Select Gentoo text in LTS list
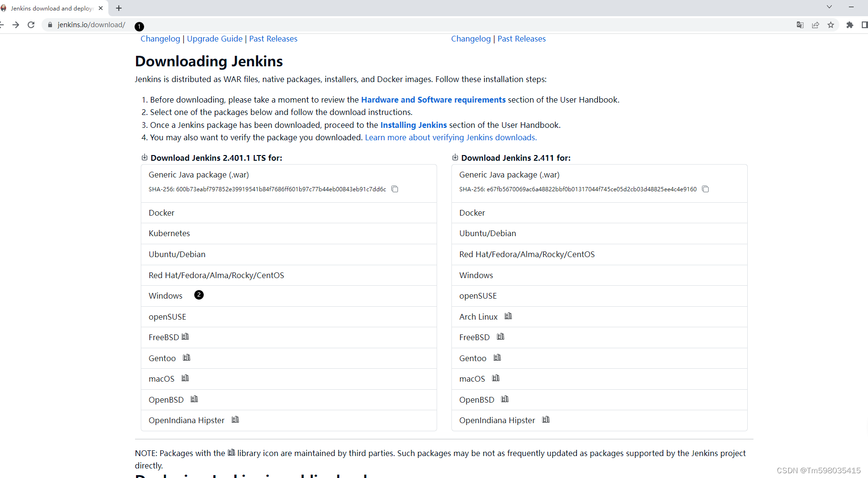The image size is (868, 478). 162,358
